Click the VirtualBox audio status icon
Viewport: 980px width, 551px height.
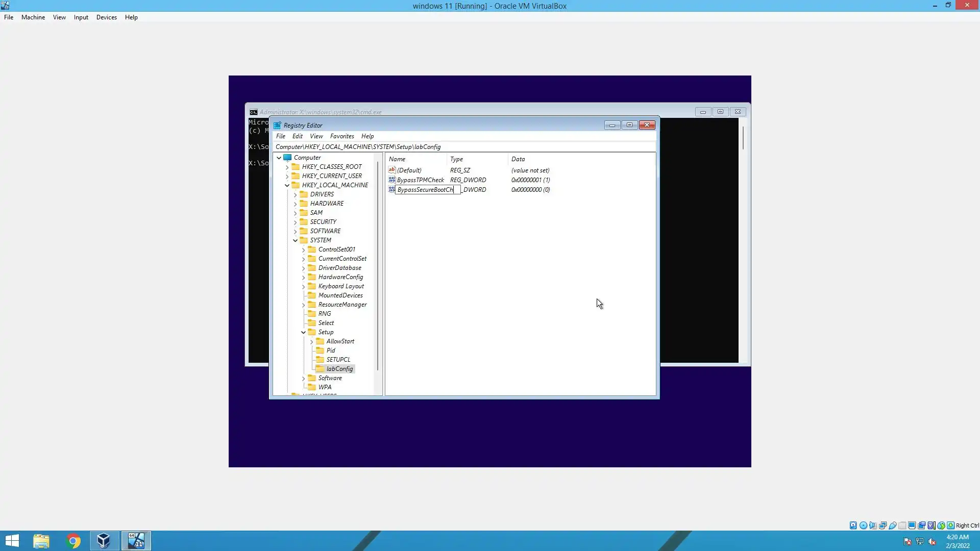coord(873,525)
